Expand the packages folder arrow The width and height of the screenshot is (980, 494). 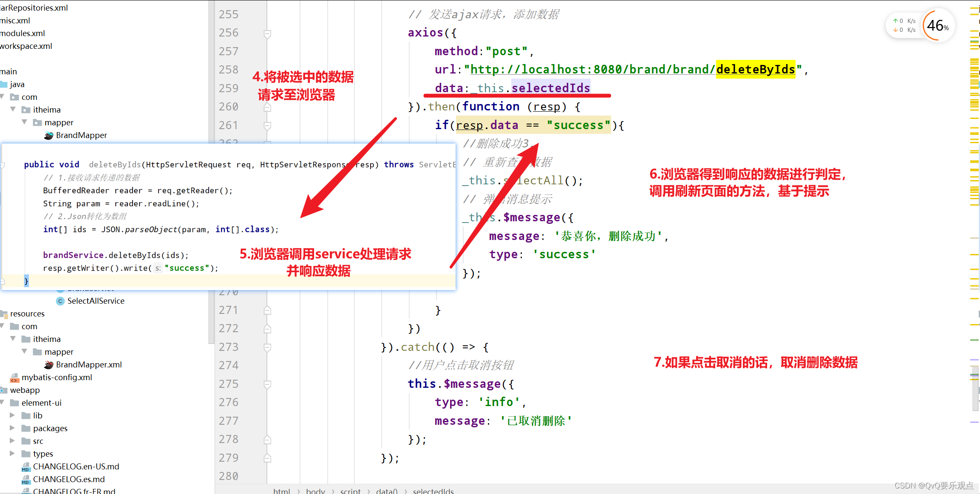click(12, 428)
